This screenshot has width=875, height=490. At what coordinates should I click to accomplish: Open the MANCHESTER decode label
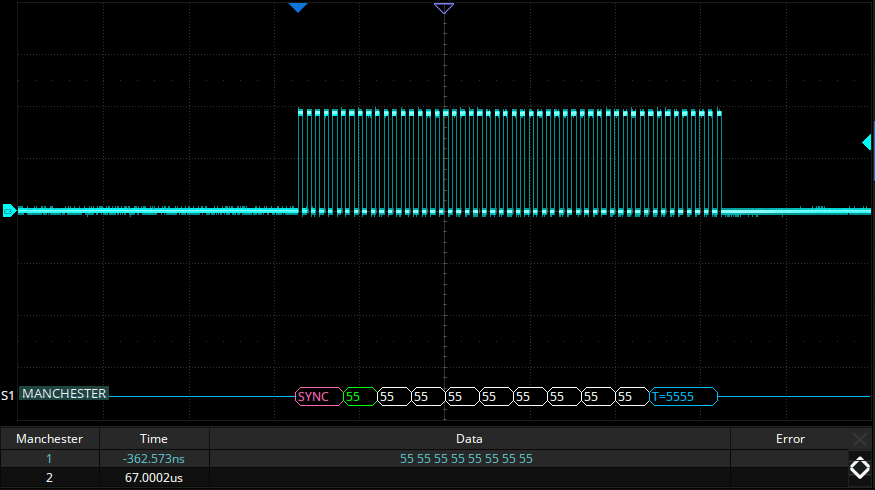tap(64, 394)
